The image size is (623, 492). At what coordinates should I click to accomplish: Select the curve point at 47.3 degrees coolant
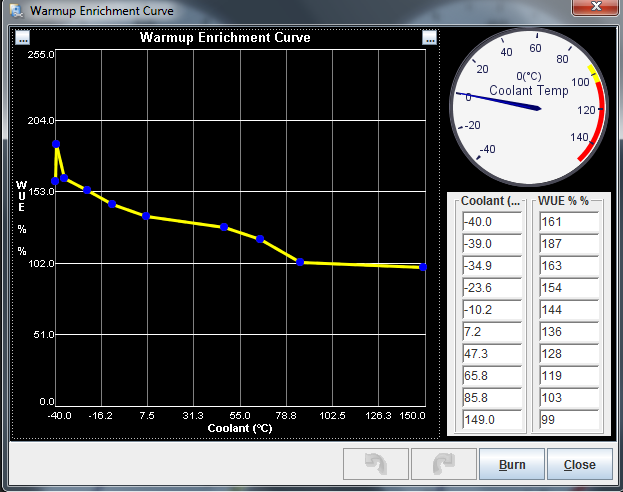point(224,227)
